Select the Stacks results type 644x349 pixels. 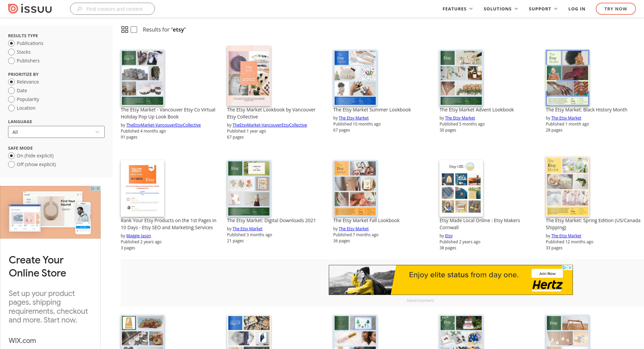11,52
